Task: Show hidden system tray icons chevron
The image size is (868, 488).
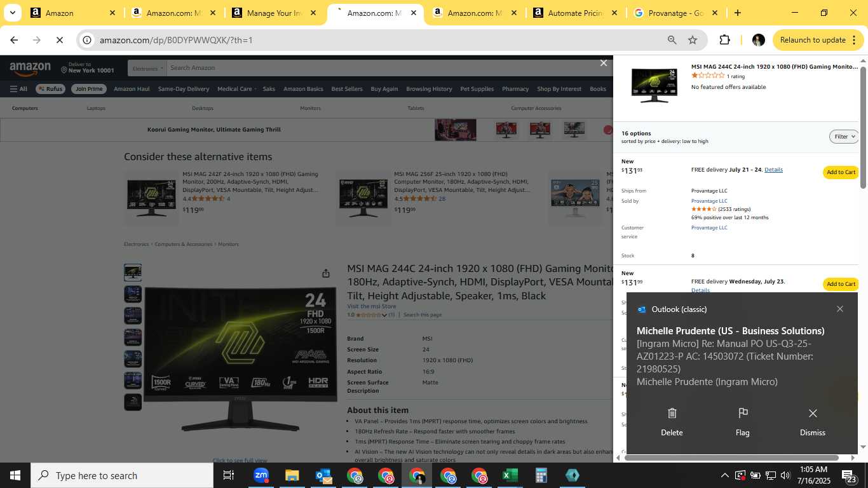Action: (x=724, y=475)
